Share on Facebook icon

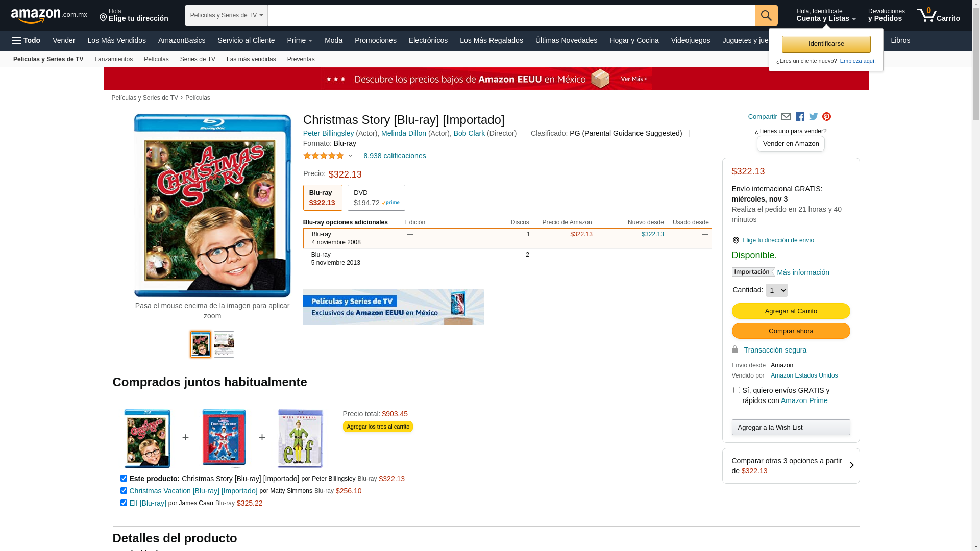[800, 117]
